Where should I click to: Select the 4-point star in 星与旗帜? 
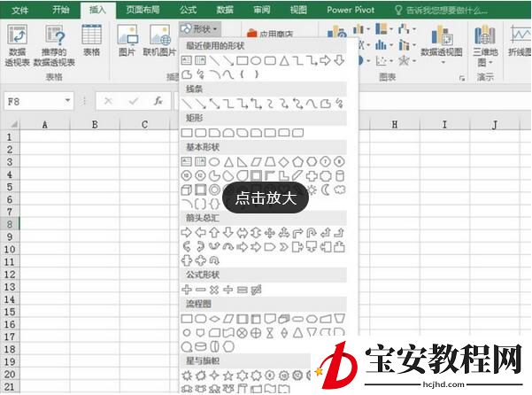click(x=214, y=376)
